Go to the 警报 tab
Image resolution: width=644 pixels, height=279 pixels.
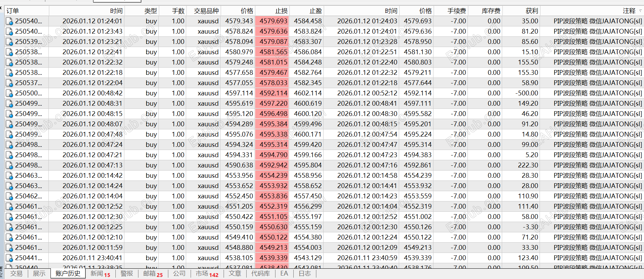(x=127, y=274)
